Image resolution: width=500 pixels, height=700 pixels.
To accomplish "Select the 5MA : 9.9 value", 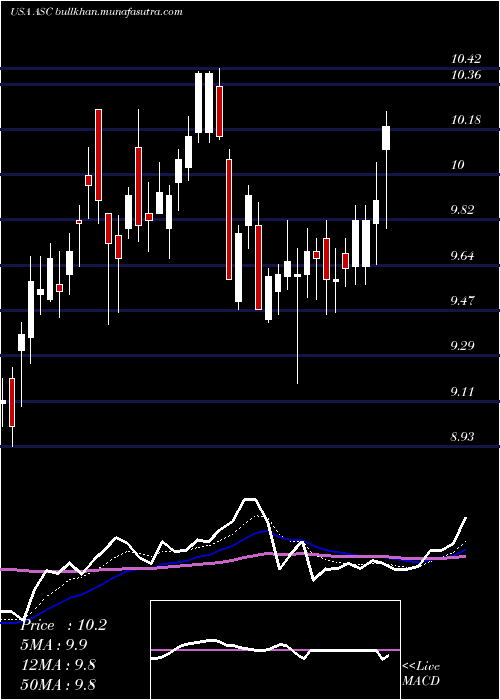I will 54,645.
